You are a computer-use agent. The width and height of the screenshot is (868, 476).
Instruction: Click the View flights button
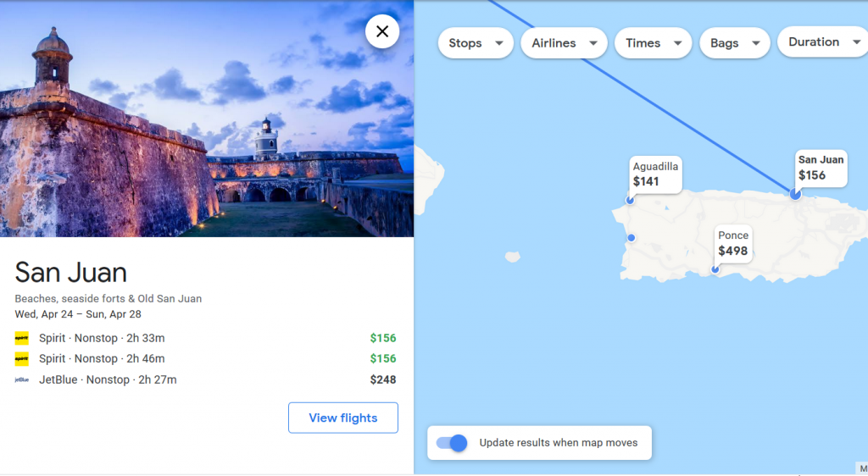pyautogui.click(x=342, y=418)
